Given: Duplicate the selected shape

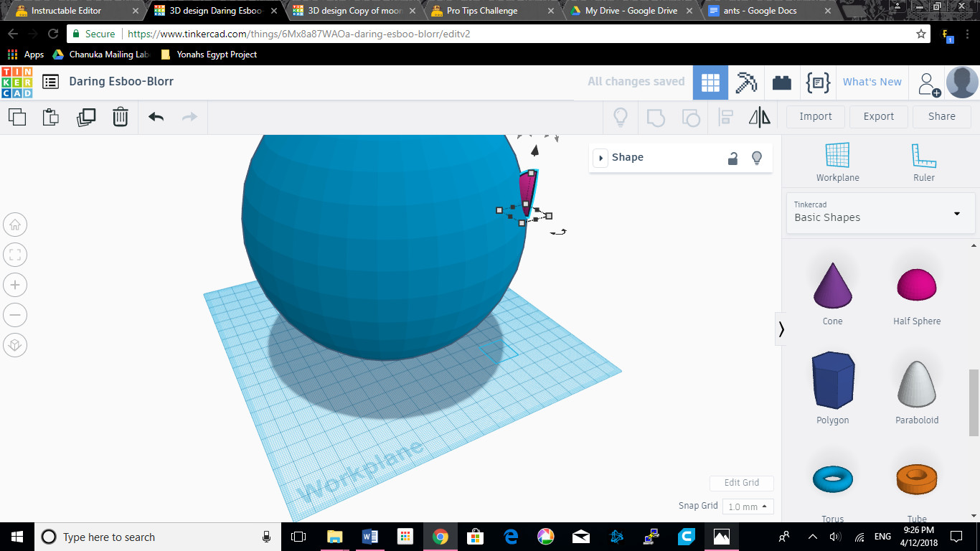Looking at the screenshot, I should pyautogui.click(x=86, y=117).
